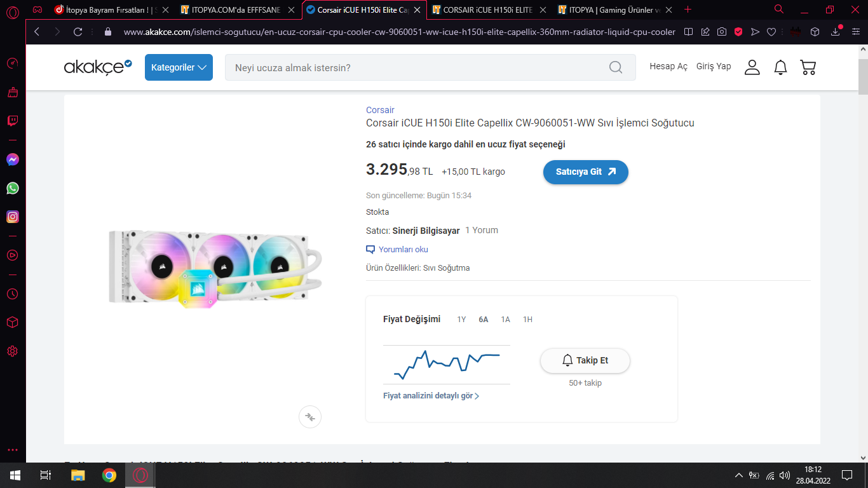The image size is (868, 488).
Task: Open the shopping cart icon
Action: pyautogui.click(x=808, y=67)
